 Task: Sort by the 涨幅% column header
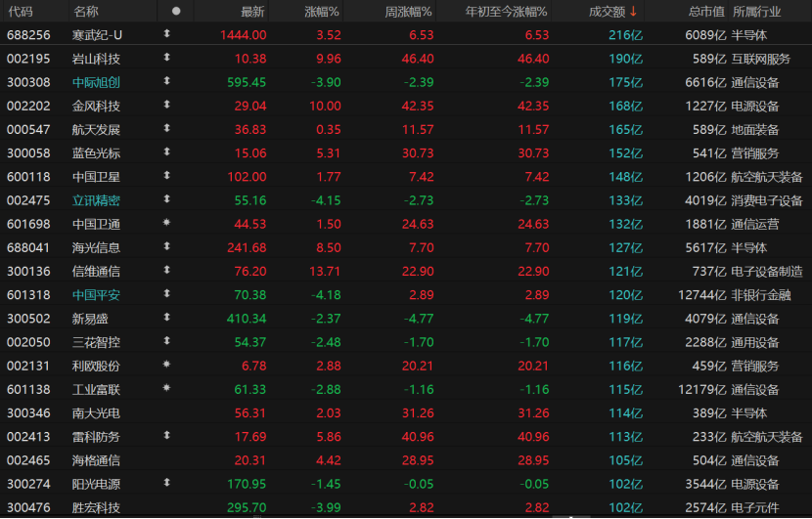point(322,12)
